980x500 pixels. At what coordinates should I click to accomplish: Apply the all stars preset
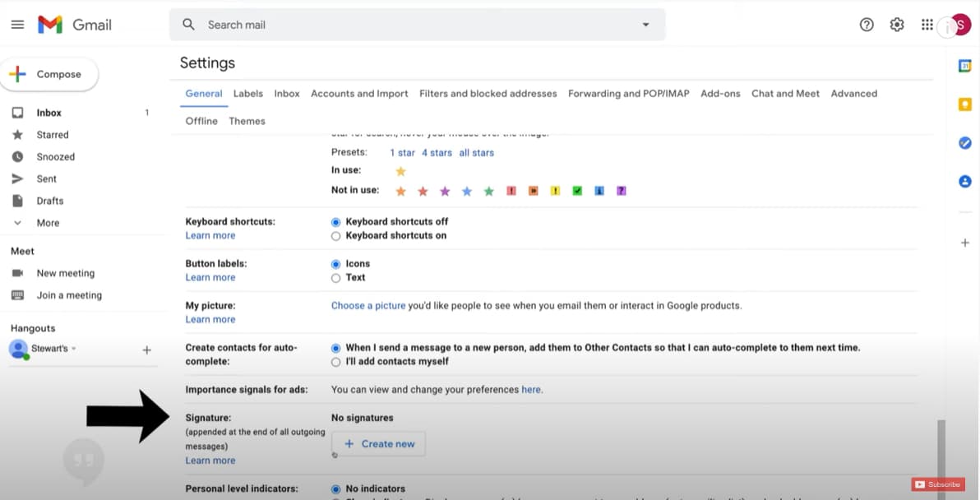coord(476,152)
